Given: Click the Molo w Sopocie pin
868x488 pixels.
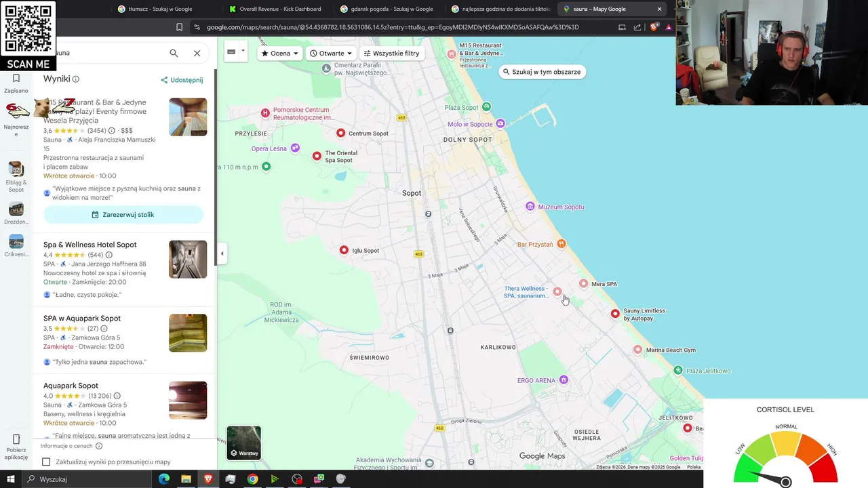Looking at the screenshot, I should coord(500,123).
